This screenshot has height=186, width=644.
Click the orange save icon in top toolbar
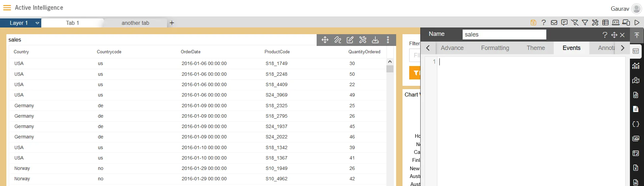[533, 22]
